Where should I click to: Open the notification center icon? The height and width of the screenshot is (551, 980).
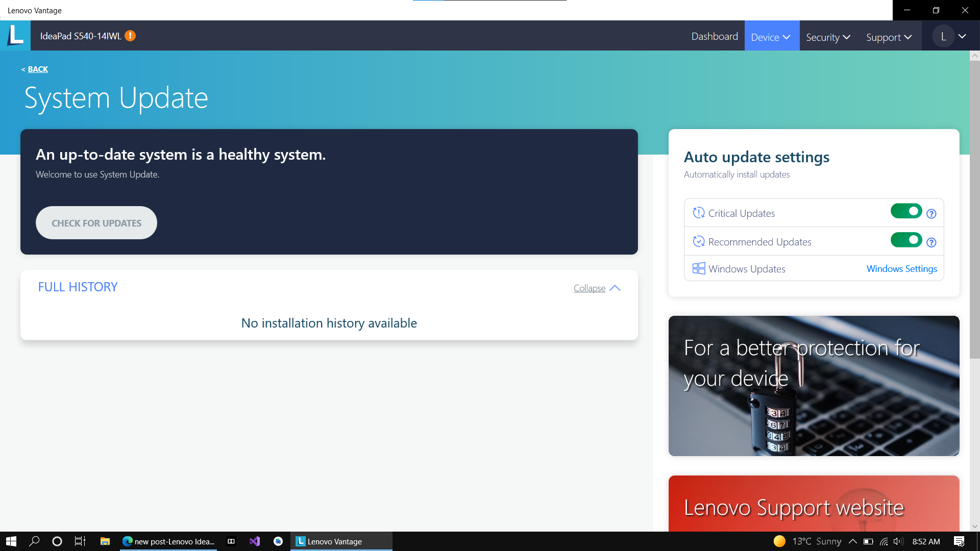[959, 541]
